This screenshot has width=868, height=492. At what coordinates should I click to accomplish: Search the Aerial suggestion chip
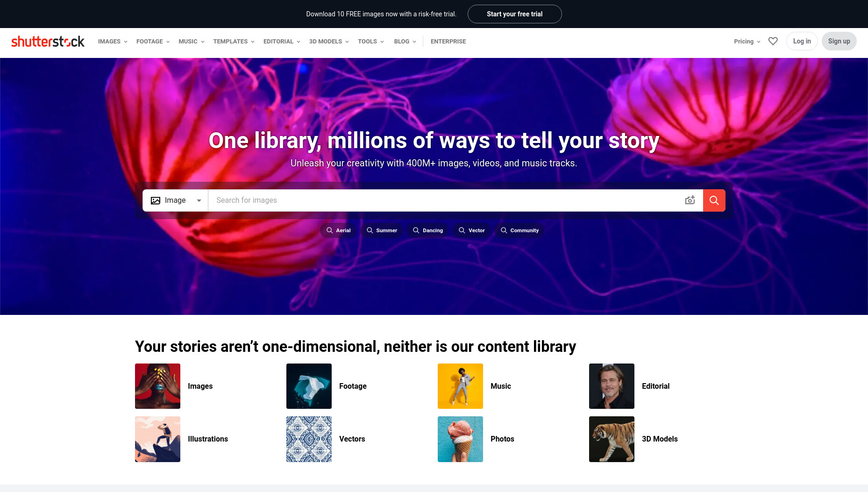[x=338, y=230]
